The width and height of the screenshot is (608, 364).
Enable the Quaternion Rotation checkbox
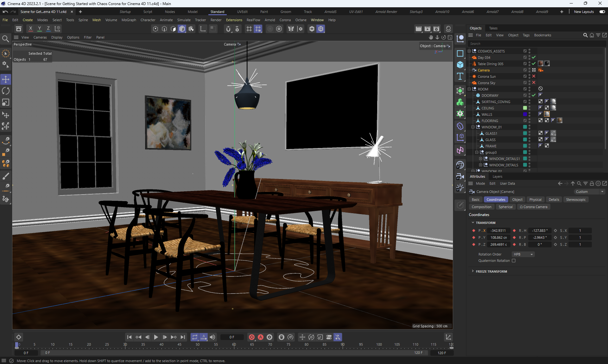tap(514, 261)
